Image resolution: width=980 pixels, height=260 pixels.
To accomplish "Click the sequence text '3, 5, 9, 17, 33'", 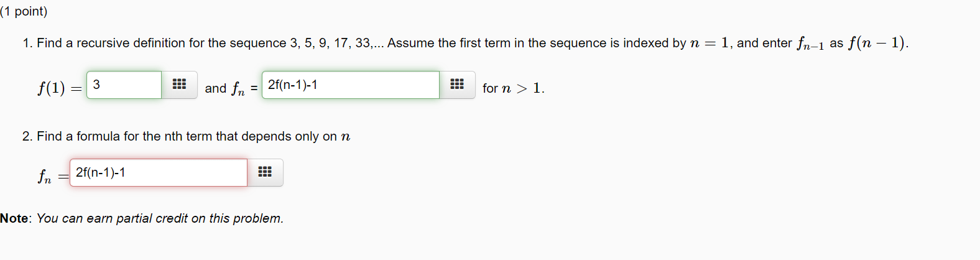I will 330,43.
